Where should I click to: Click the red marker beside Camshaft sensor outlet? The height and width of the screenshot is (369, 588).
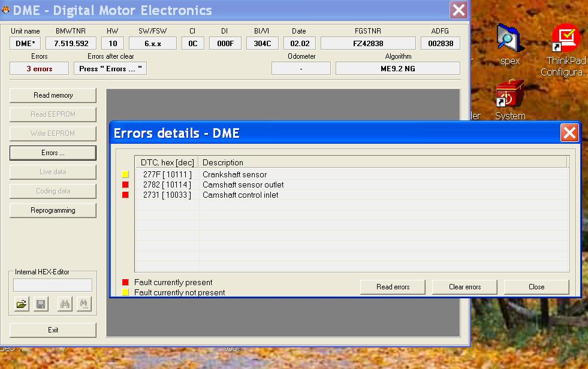coord(125,184)
